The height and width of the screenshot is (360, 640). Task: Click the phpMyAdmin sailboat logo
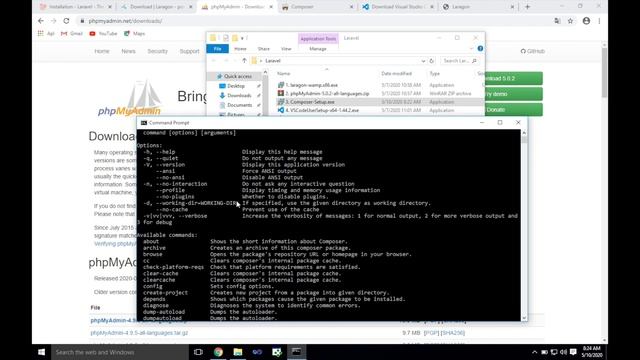click(129, 98)
